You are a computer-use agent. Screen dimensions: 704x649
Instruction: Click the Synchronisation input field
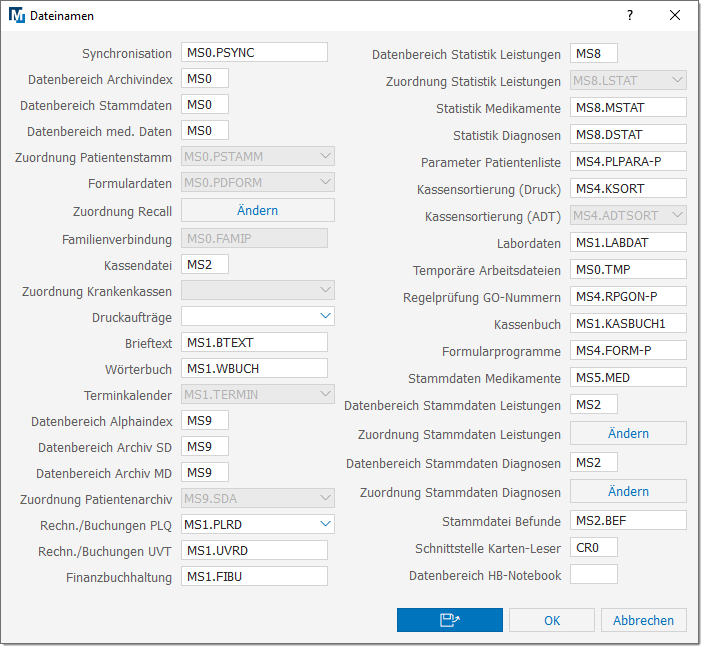pyautogui.click(x=254, y=53)
